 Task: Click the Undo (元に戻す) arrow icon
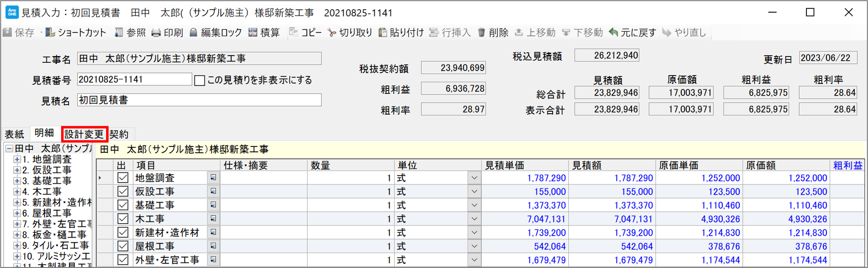pyautogui.click(x=613, y=33)
